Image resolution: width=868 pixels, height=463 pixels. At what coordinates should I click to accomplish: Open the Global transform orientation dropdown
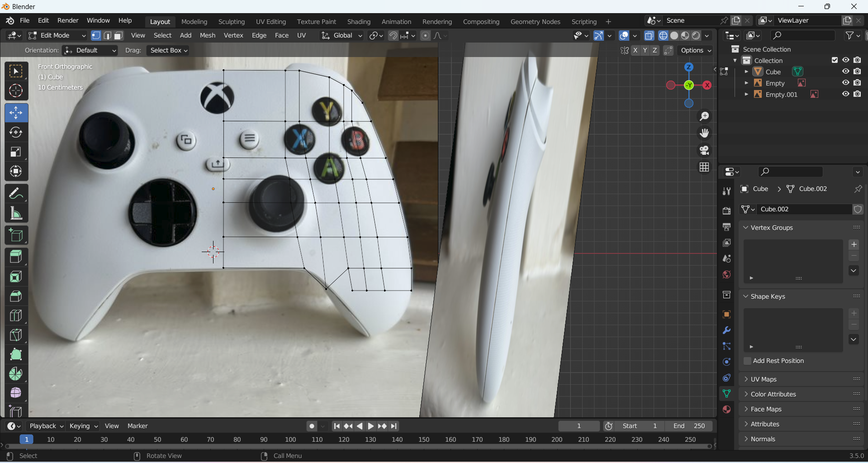(x=342, y=36)
